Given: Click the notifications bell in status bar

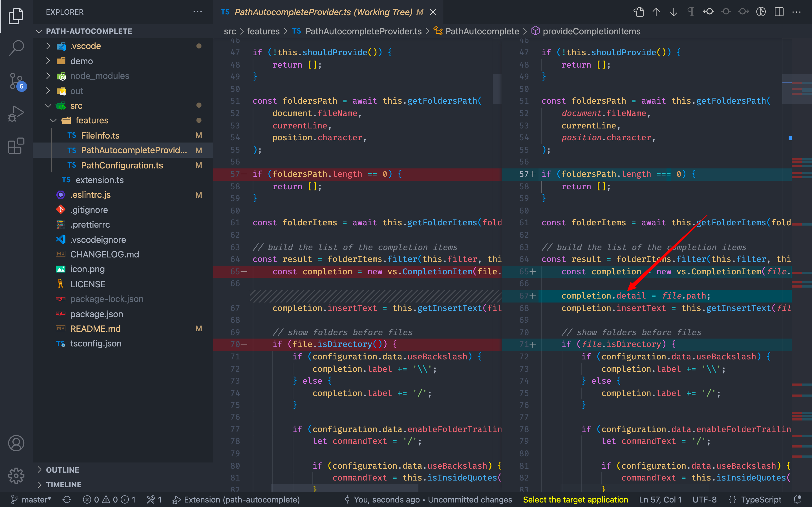Looking at the screenshot, I should pos(797,500).
